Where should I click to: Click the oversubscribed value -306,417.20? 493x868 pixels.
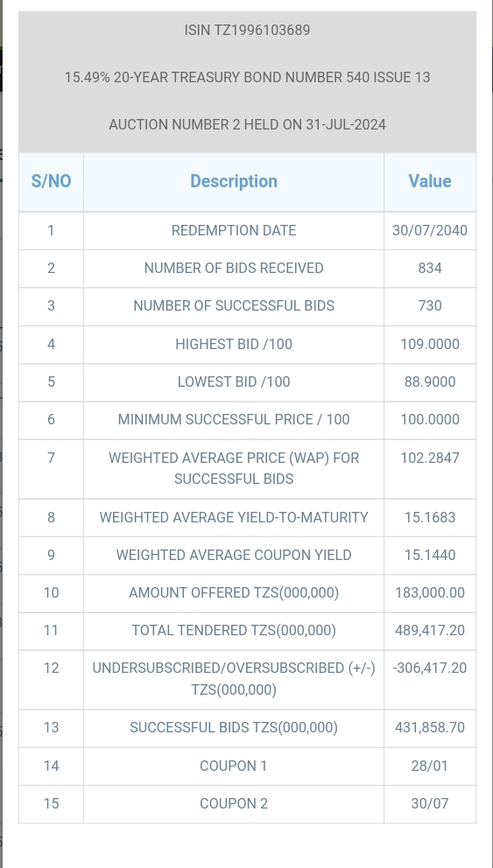(x=430, y=668)
